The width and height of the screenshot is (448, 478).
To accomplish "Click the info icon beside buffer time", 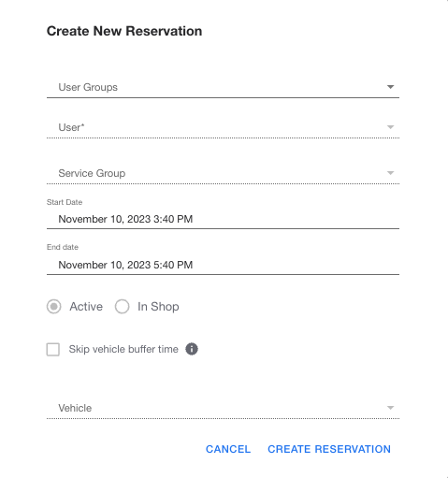I will (x=192, y=349).
